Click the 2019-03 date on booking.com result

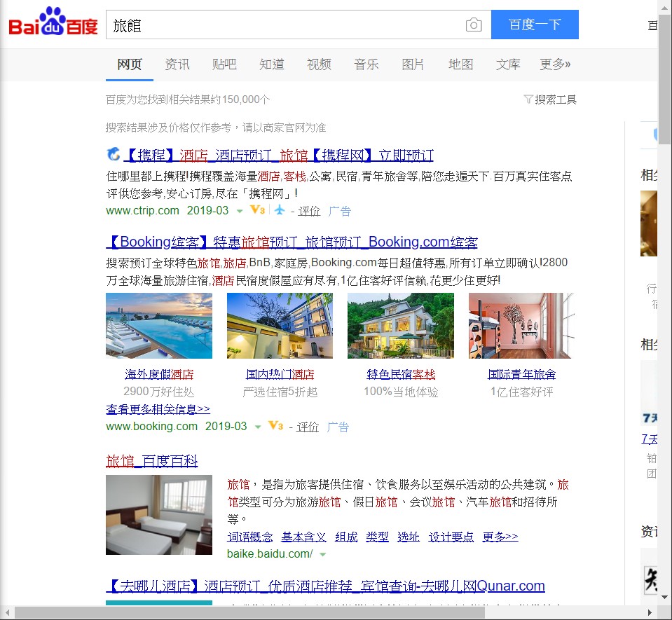point(226,427)
